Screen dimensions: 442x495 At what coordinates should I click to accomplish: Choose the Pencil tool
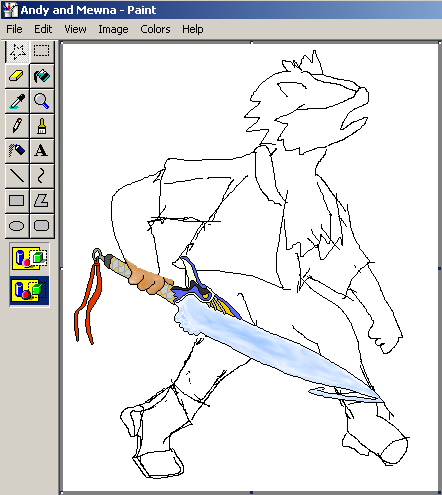click(17, 126)
